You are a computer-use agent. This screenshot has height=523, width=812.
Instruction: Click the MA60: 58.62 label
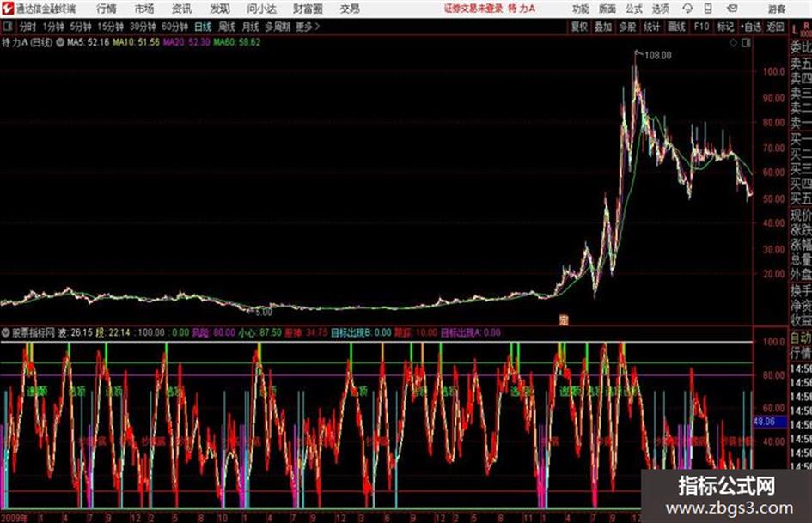click(x=237, y=42)
